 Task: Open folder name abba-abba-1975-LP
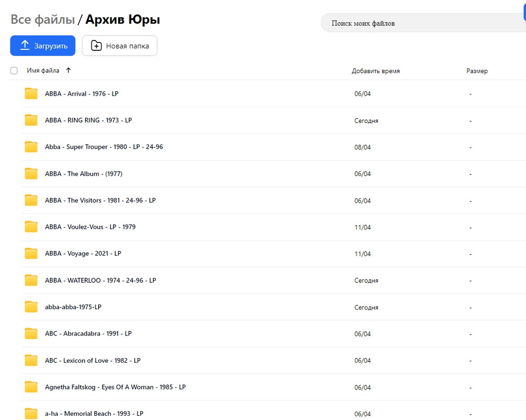pos(73,307)
